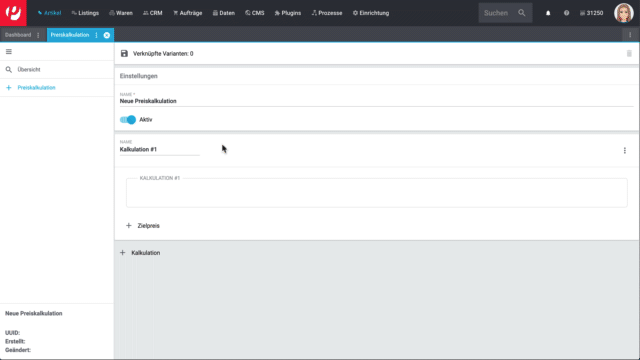
Task: Click the plus icon beside Preiskalkulation
Action: coord(9,88)
